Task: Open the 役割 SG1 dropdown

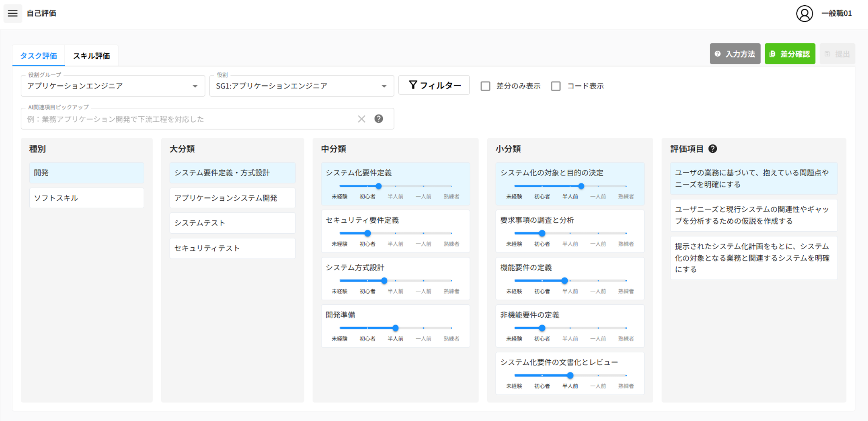Action: click(302, 86)
